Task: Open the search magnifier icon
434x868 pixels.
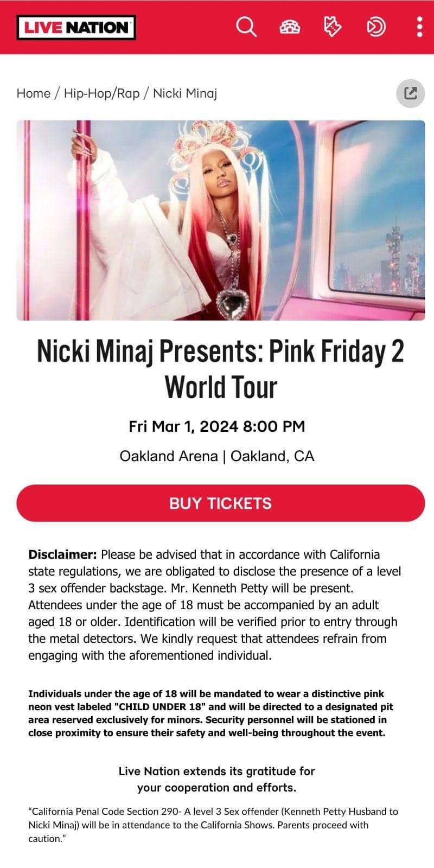Action: (x=246, y=27)
